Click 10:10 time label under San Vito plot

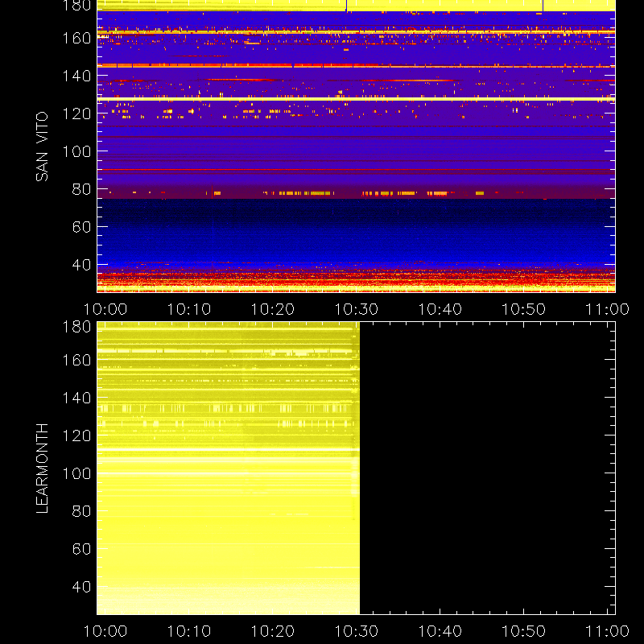pyautogui.click(x=189, y=309)
